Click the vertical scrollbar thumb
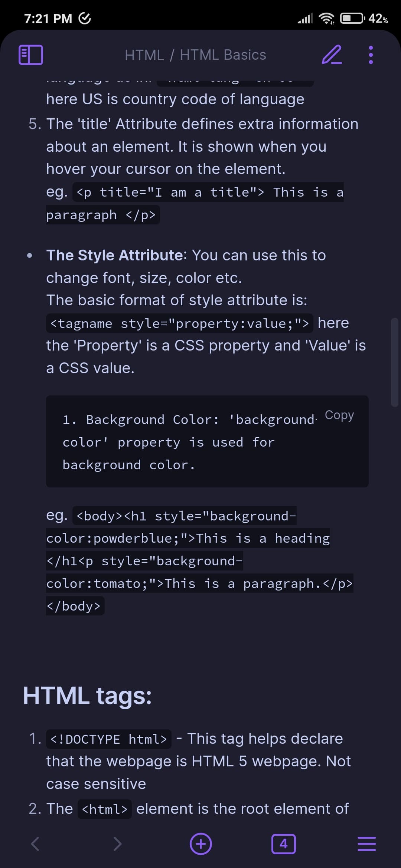The width and height of the screenshot is (401, 868). click(394, 362)
